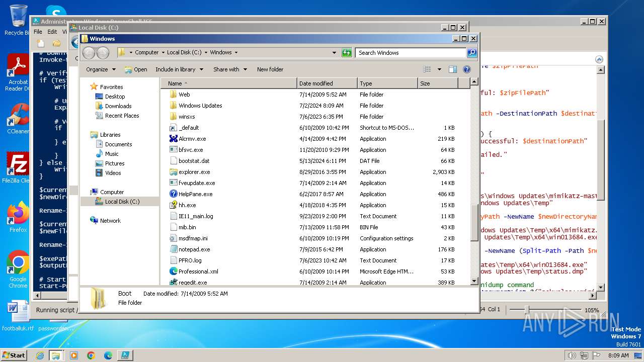Open Windows Media Player from taskbar
The height and width of the screenshot is (362, 644).
[x=74, y=355]
